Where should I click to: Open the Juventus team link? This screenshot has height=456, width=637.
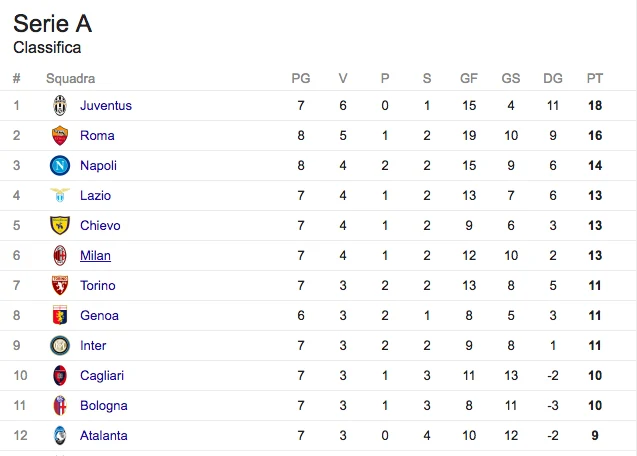coord(106,106)
